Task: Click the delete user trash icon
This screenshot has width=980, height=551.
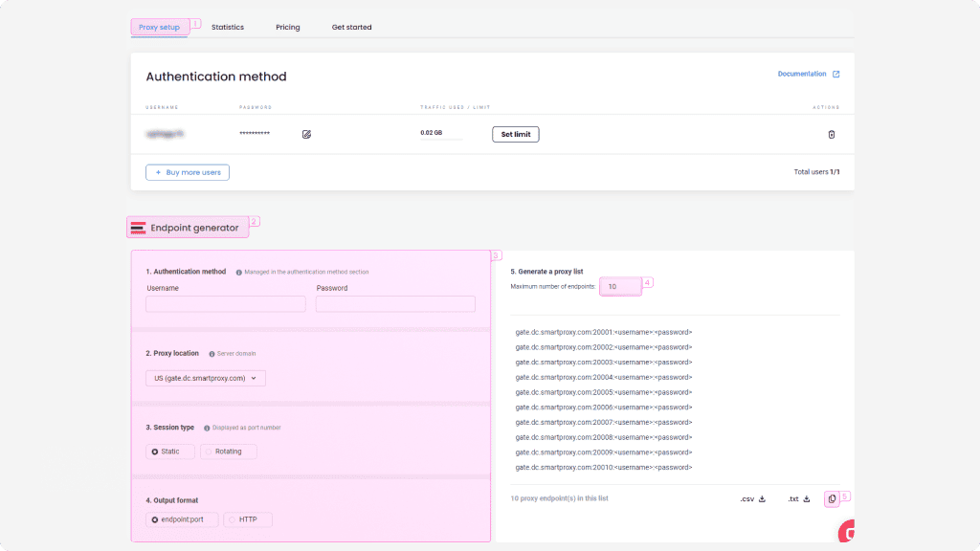Action: tap(831, 134)
